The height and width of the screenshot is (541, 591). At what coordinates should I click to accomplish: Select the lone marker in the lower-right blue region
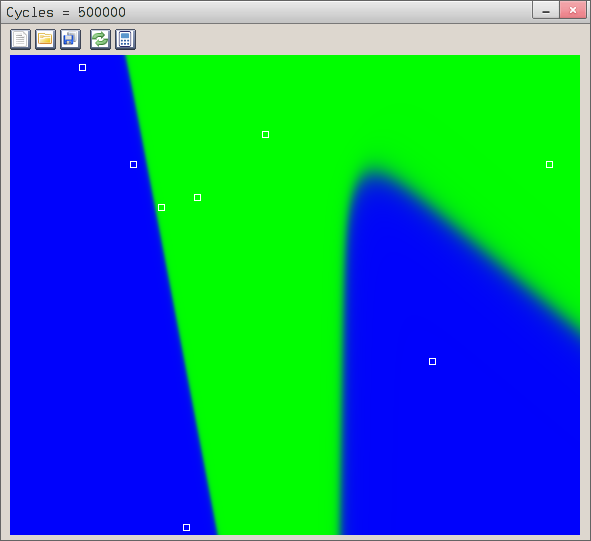tap(433, 362)
